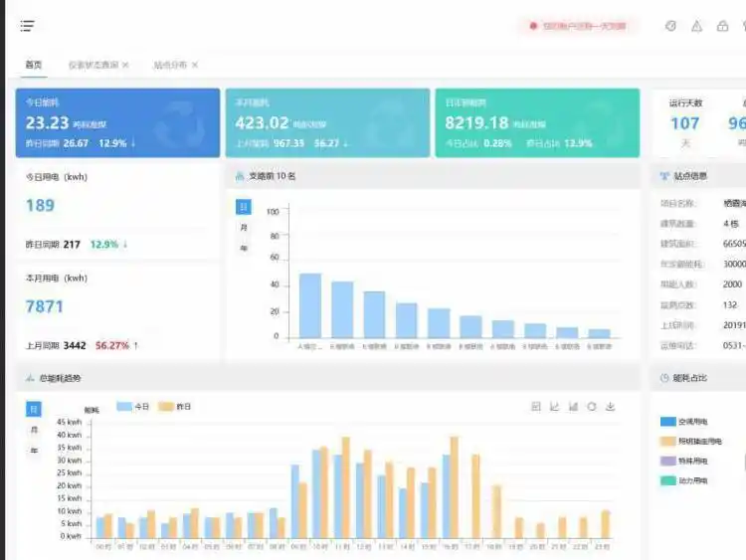Click the warning triangle alert icon in header
Screen dimensions: 746x560
697,26
